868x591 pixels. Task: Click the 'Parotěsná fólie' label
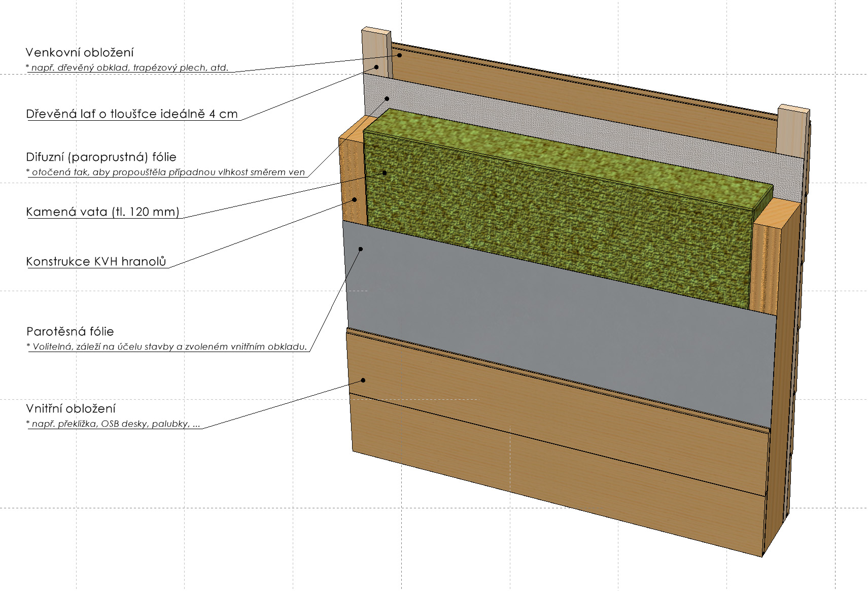[70, 332]
